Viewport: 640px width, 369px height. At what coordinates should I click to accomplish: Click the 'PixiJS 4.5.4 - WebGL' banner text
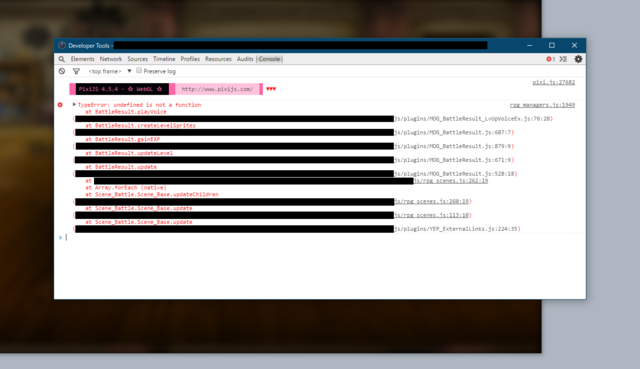[x=120, y=89]
